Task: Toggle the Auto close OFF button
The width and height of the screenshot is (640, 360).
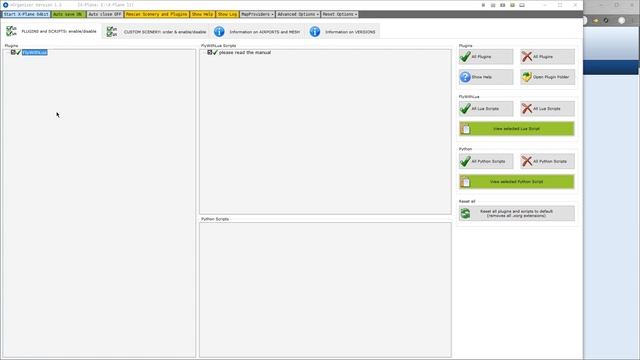Action: tap(105, 14)
